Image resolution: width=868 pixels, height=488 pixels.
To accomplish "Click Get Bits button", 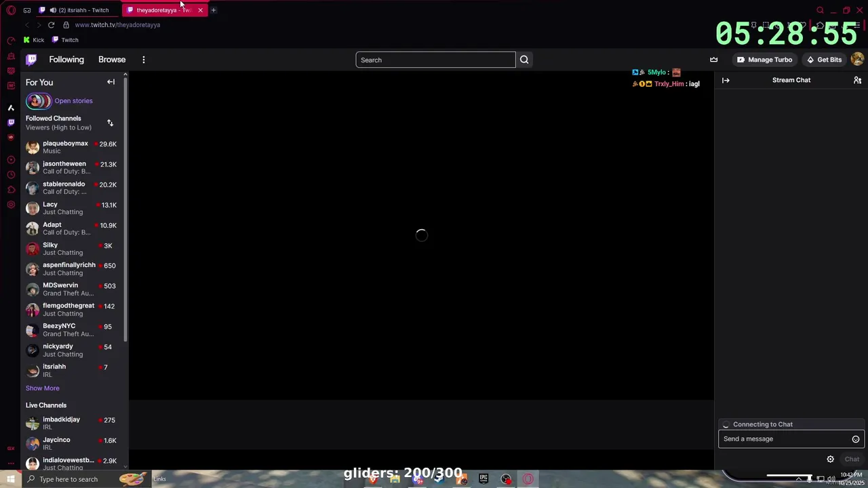I will (x=824, y=60).
